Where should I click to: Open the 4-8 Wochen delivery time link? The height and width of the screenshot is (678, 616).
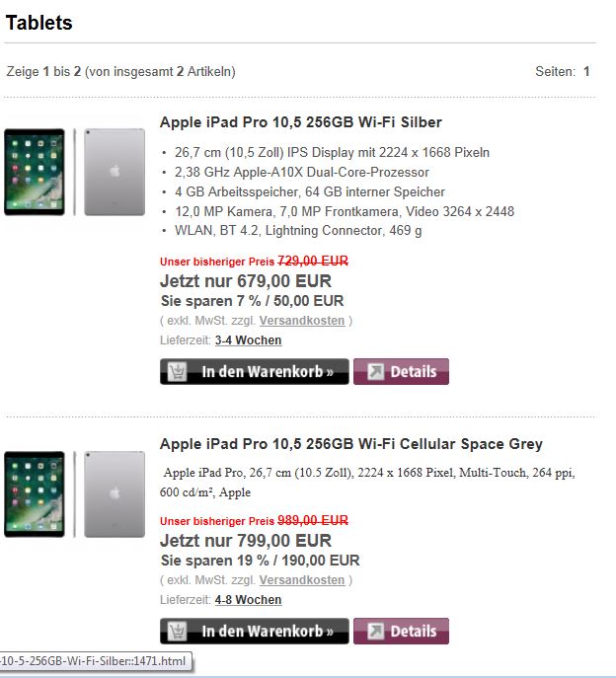(248, 600)
